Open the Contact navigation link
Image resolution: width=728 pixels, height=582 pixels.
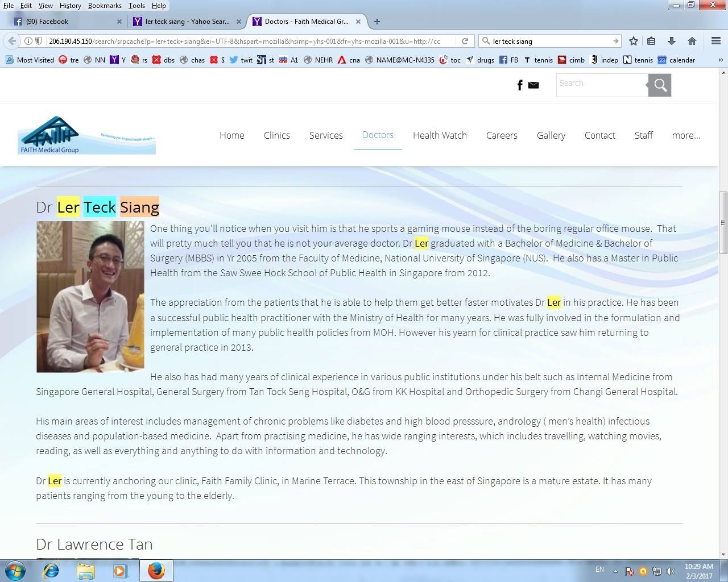(600, 135)
